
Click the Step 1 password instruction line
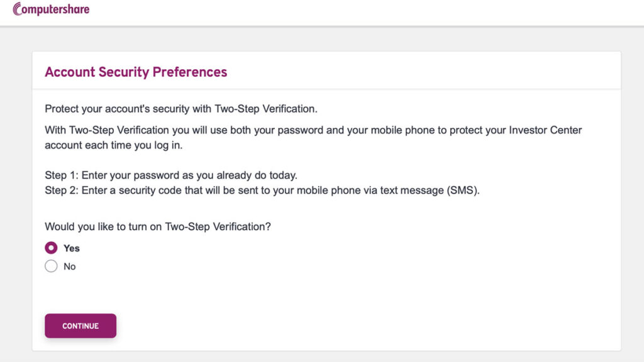(171, 175)
